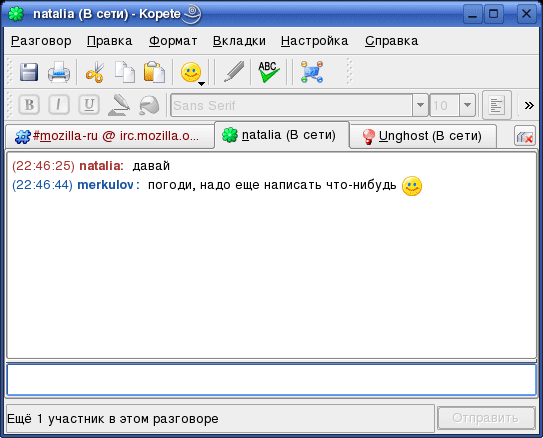Open the Формат menu
Image resolution: width=543 pixels, height=438 pixels.
coord(173,41)
